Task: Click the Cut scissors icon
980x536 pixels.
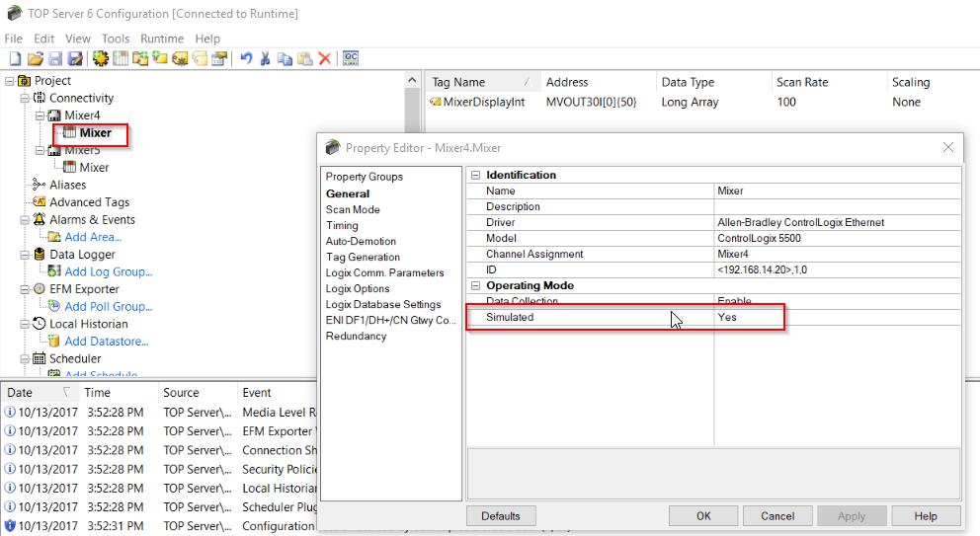Action: 265,58
